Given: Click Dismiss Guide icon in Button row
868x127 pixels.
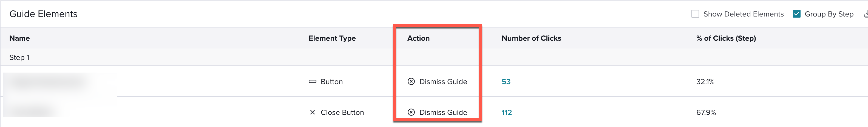Looking at the screenshot, I should (x=411, y=81).
